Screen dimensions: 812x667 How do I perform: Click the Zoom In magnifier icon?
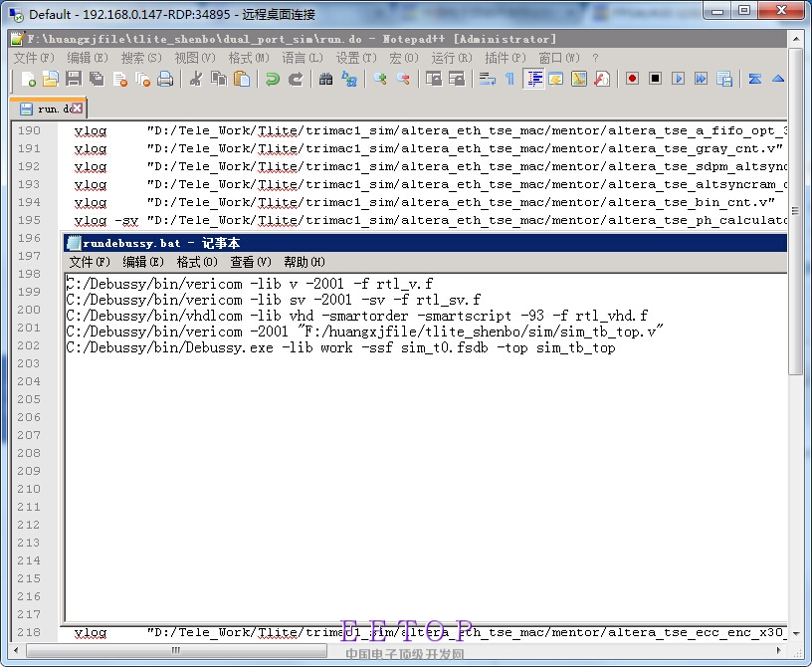click(x=379, y=79)
